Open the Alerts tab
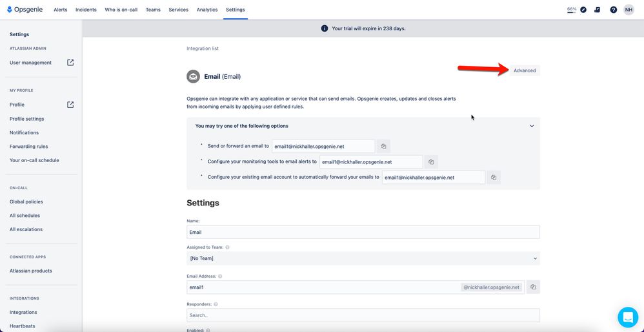Viewport: 644px width, 332px height. (61, 10)
